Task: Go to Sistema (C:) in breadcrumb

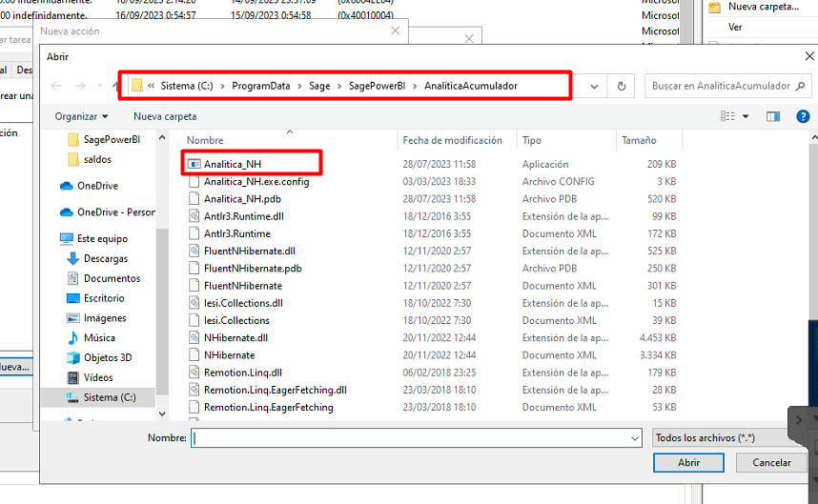Action: pos(187,86)
